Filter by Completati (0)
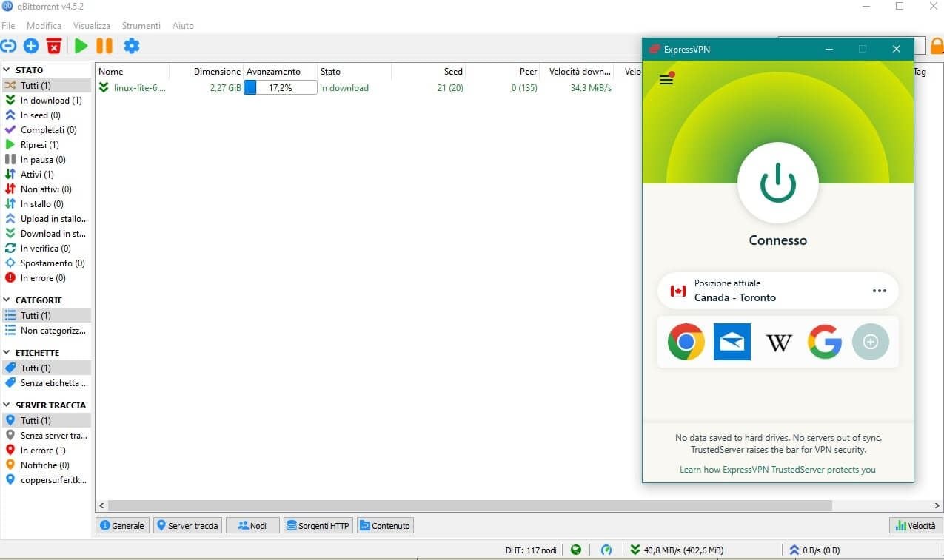This screenshot has width=944, height=560. tap(46, 130)
